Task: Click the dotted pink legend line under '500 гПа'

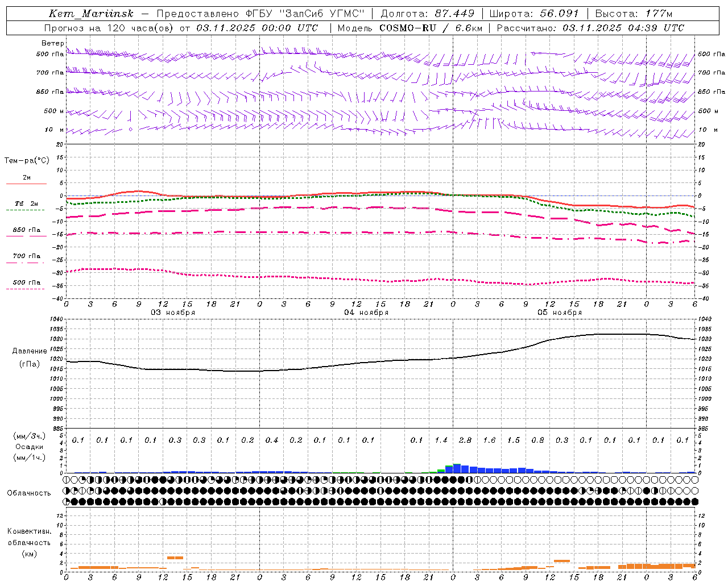Action: [x=26, y=289]
